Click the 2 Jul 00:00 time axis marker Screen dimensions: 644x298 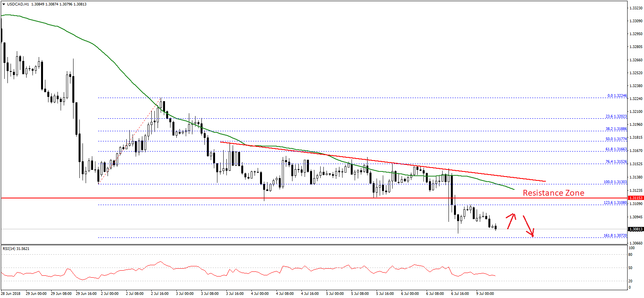[x=109, y=293]
